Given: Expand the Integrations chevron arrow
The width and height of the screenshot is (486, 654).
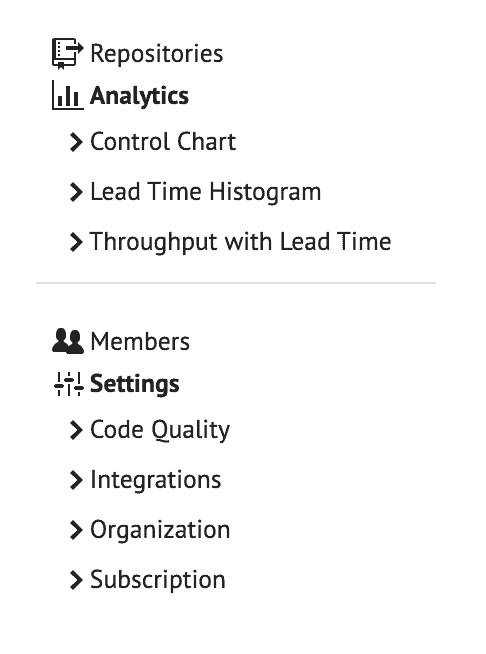Looking at the screenshot, I should [x=76, y=480].
